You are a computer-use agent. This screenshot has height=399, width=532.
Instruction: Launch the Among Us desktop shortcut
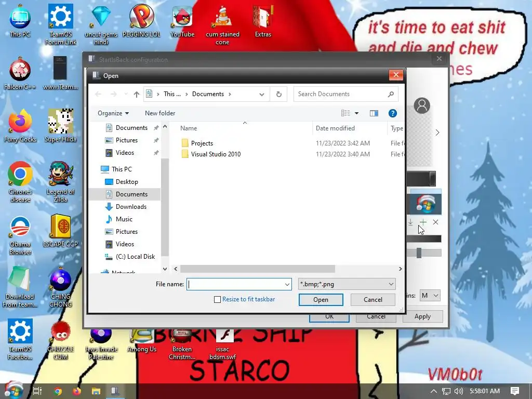pos(141,341)
